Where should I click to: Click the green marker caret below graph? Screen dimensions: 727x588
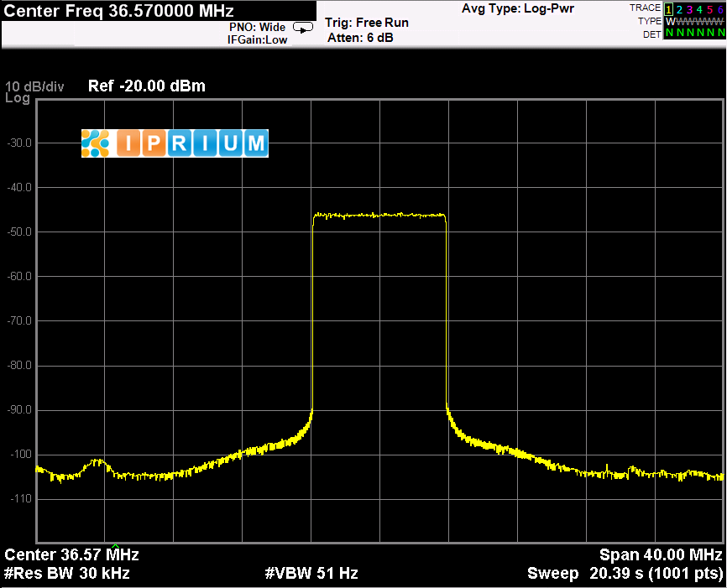116,546
